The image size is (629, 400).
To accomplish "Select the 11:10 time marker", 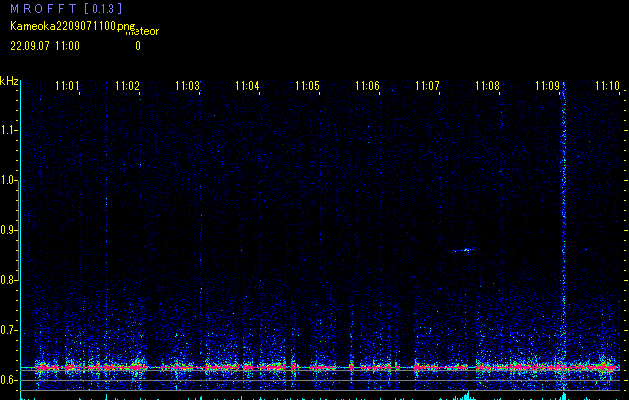I will tap(607, 86).
